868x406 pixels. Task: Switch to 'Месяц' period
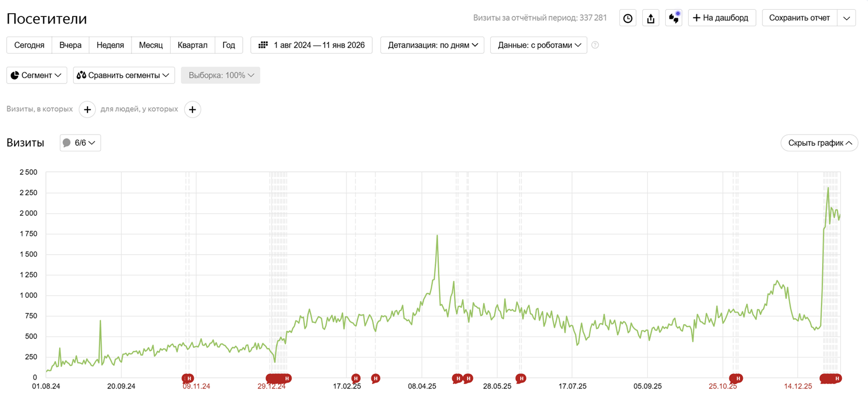[x=151, y=45]
